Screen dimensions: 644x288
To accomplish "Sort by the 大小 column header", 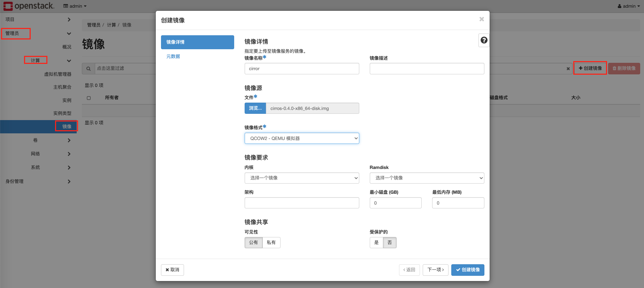I will pos(576,98).
